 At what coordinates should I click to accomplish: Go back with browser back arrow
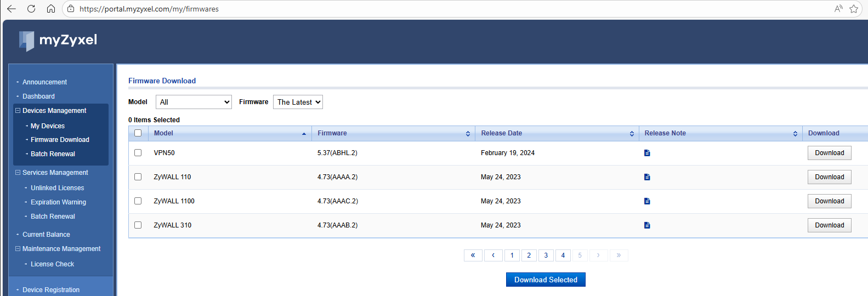click(x=11, y=9)
